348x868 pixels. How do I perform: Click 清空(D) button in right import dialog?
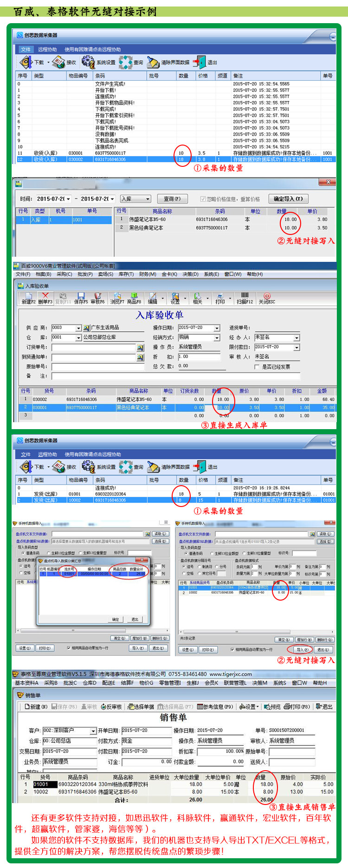coord(283,640)
